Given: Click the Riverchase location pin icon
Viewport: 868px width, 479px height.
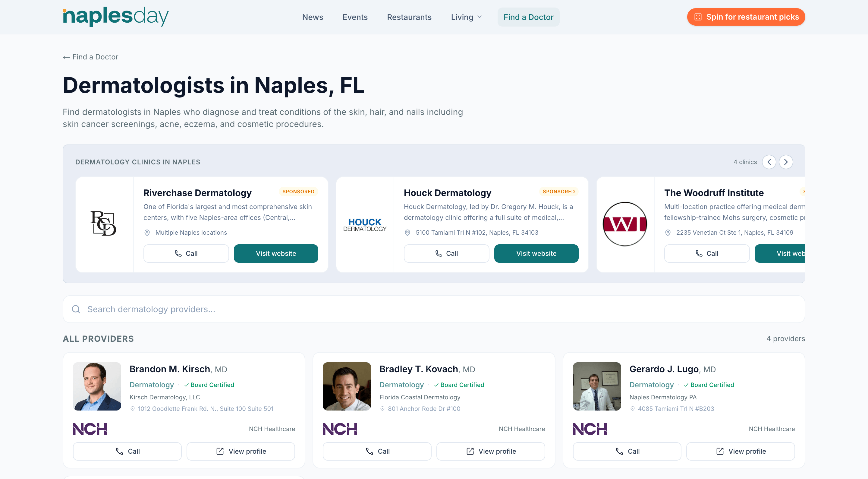Looking at the screenshot, I should click(147, 233).
